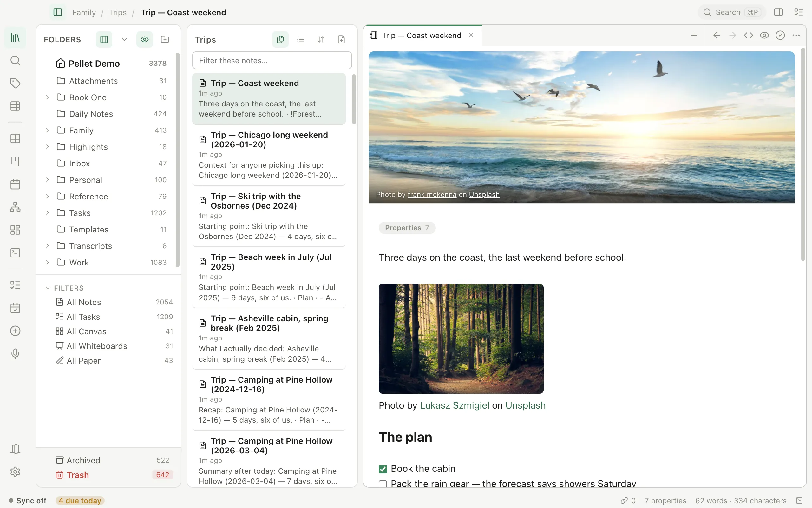Open the frank mckenna photo credit link

432,195
